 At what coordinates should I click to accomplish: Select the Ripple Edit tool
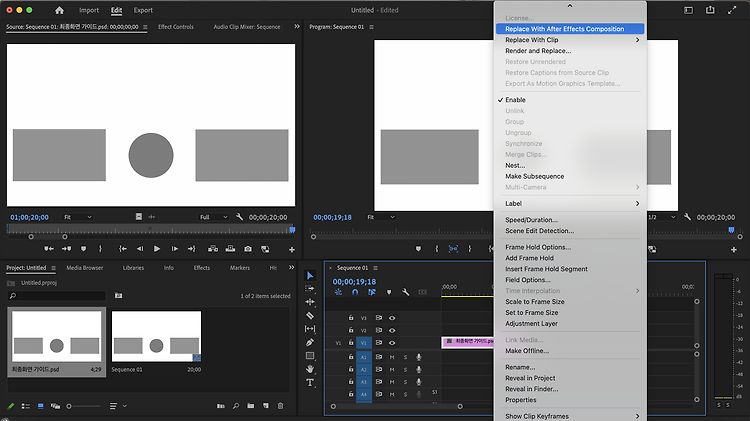tap(310, 302)
